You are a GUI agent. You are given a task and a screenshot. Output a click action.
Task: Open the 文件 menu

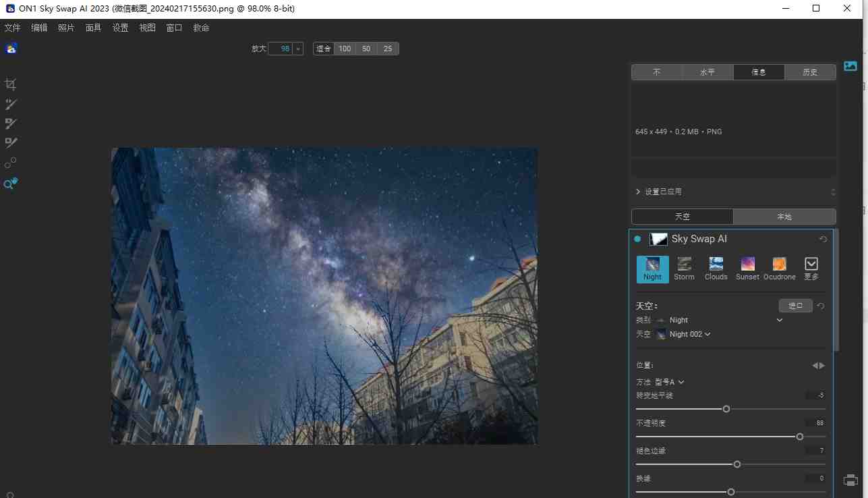pos(12,28)
